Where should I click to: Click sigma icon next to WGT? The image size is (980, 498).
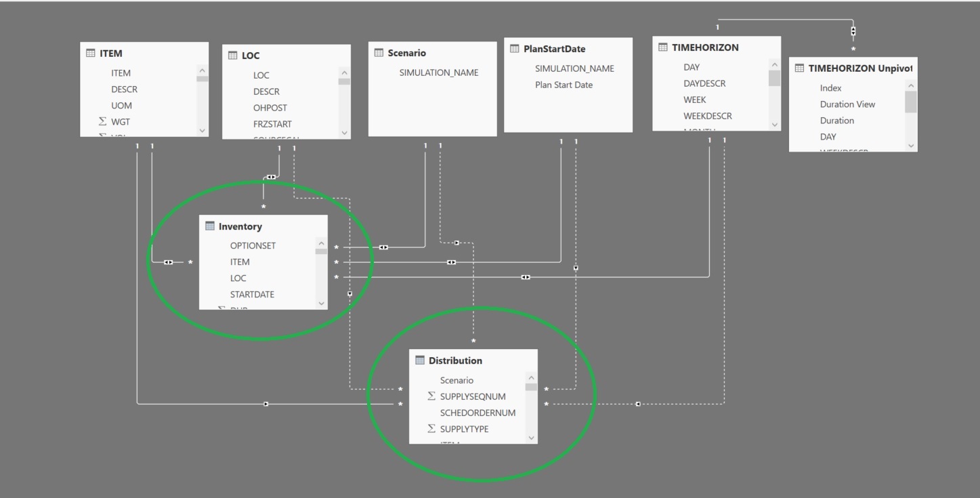pyautogui.click(x=103, y=121)
